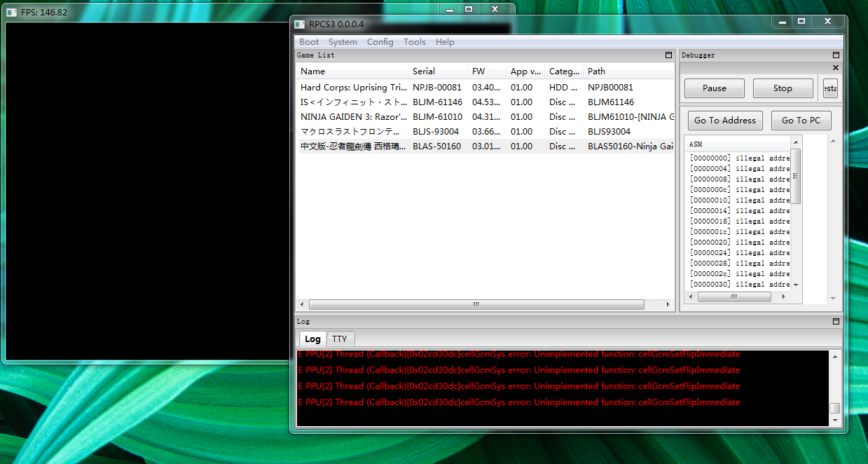Select the NINJA GAIDEN 3 game entry
The width and height of the screenshot is (868, 464).
pyautogui.click(x=353, y=117)
